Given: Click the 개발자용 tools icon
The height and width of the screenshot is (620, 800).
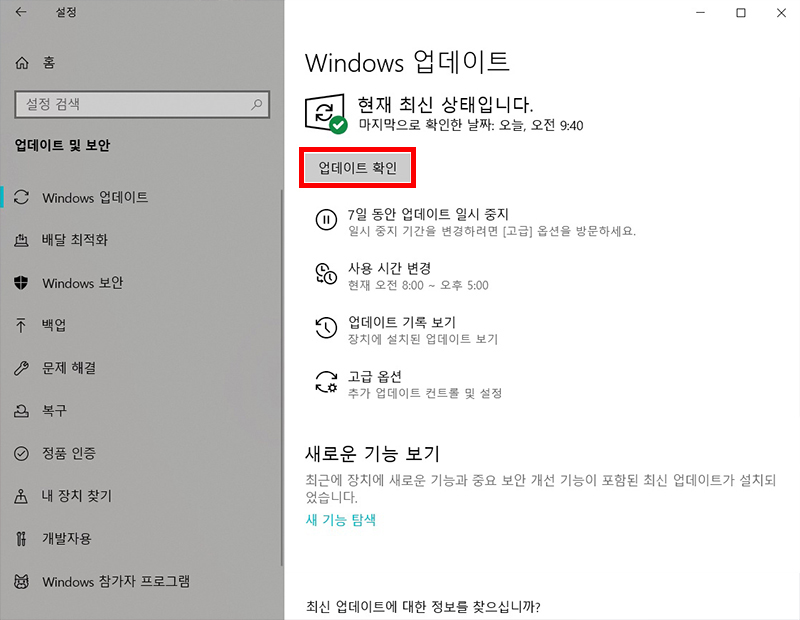Looking at the screenshot, I should click(21, 538).
